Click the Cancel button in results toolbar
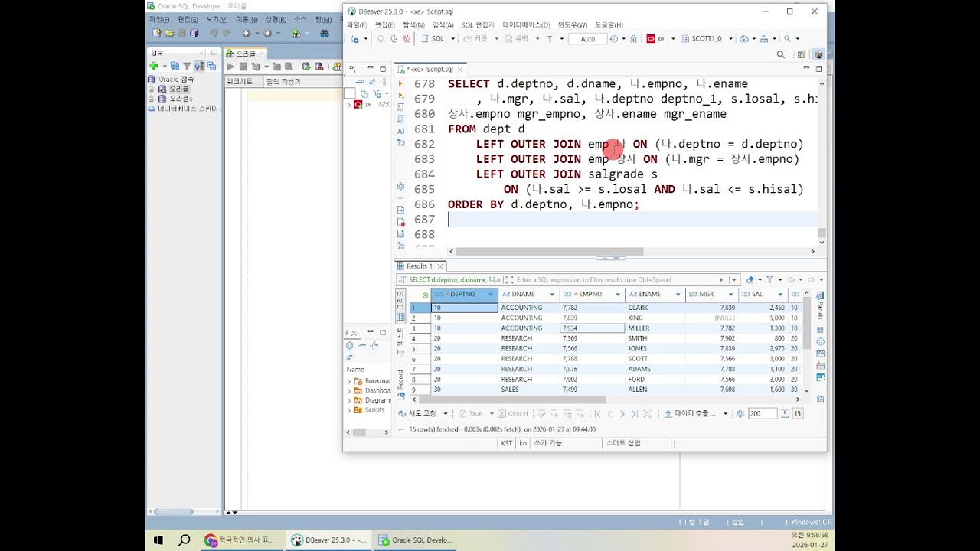 (511, 414)
